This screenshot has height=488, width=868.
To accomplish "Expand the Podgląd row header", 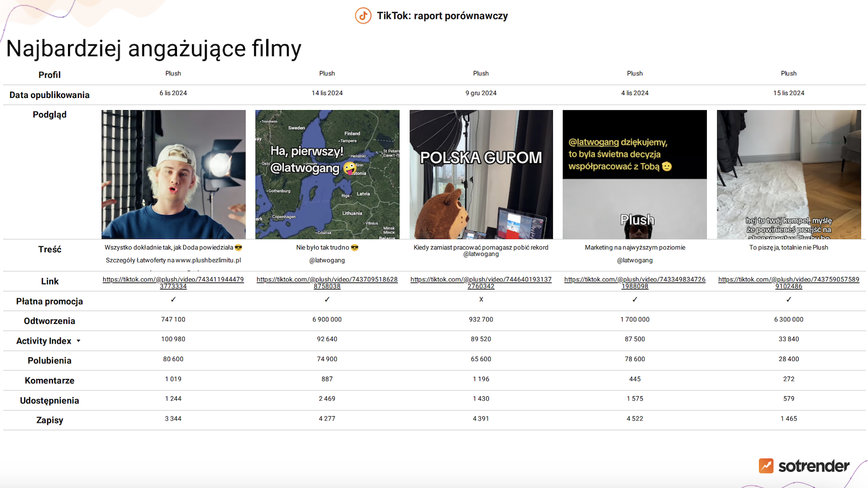I will click(x=50, y=114).
